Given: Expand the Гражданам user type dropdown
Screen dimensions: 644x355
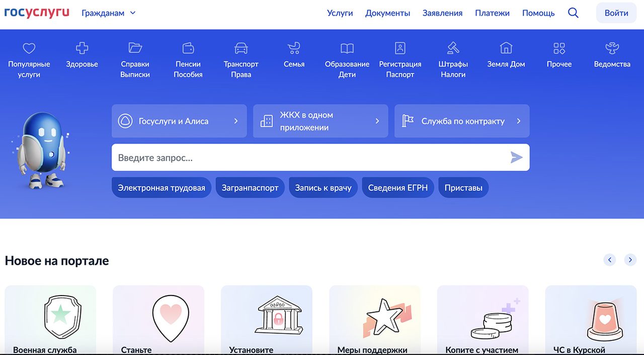Looking at the screenshot, I should click(x=109, y=13).
